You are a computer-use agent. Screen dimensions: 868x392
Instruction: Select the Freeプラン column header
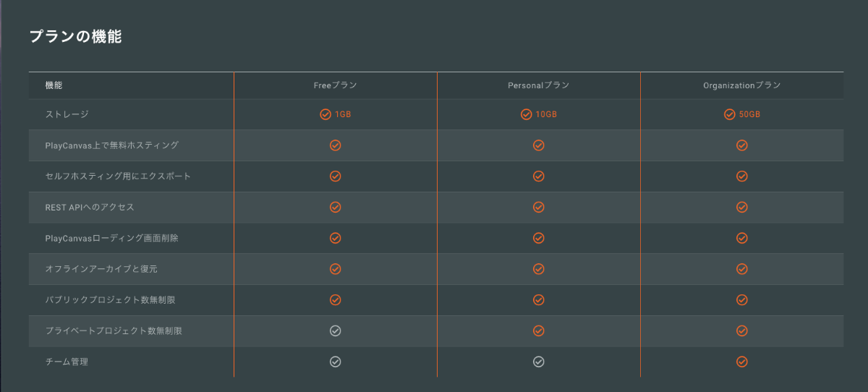tap(335, 85)
